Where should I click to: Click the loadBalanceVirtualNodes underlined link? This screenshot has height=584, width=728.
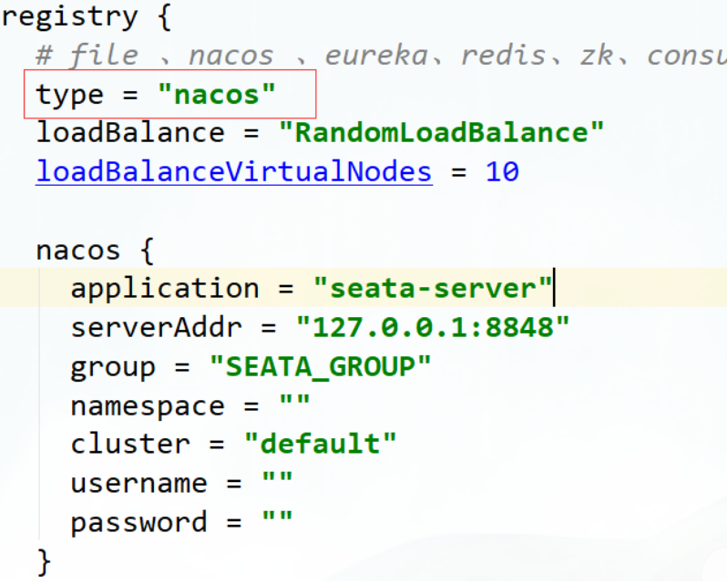tap(234, 172)
